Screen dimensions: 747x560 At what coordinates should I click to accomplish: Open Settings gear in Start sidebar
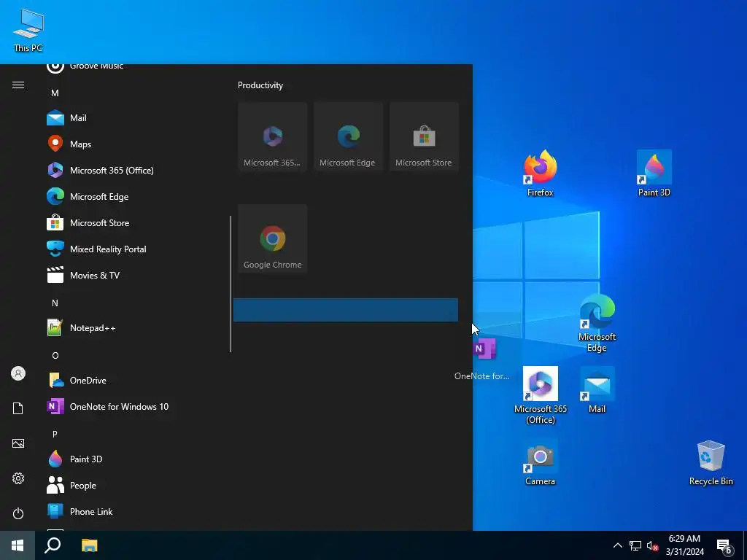tap(18, 478)
